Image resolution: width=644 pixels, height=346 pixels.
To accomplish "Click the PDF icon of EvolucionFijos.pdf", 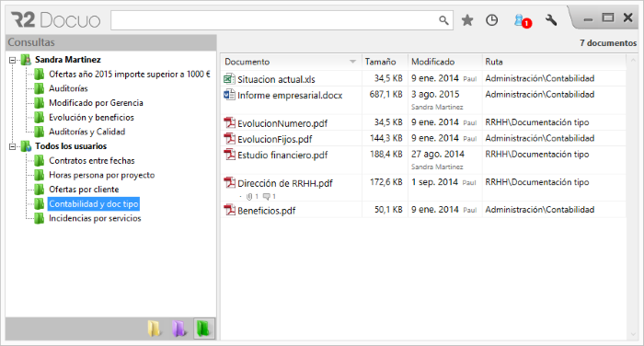I will click(229, 138).
